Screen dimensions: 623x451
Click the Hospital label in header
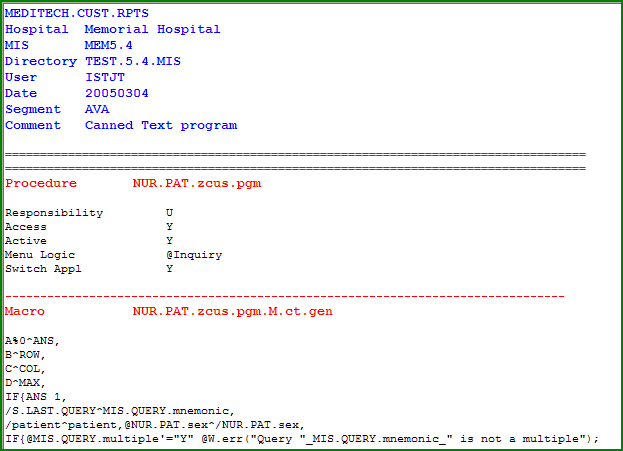point(37,29)
